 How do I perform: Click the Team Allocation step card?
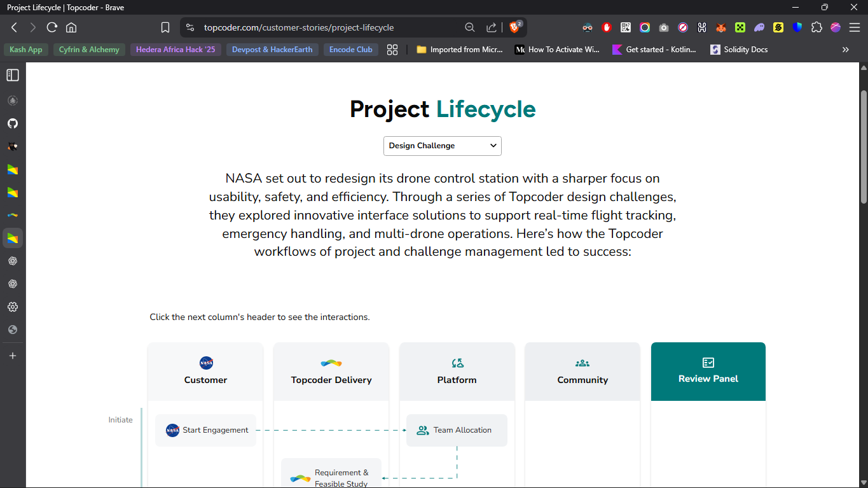coord(457,430)
